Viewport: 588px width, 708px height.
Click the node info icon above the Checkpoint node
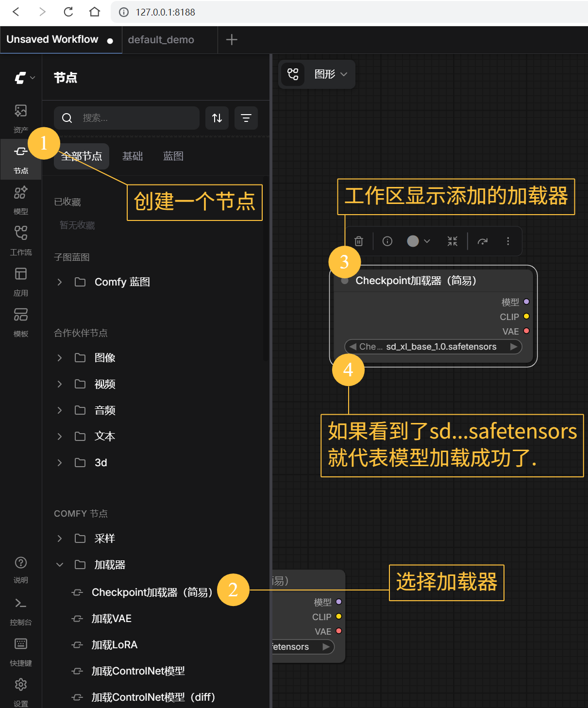pyautogui.click(x=386, y=241)
